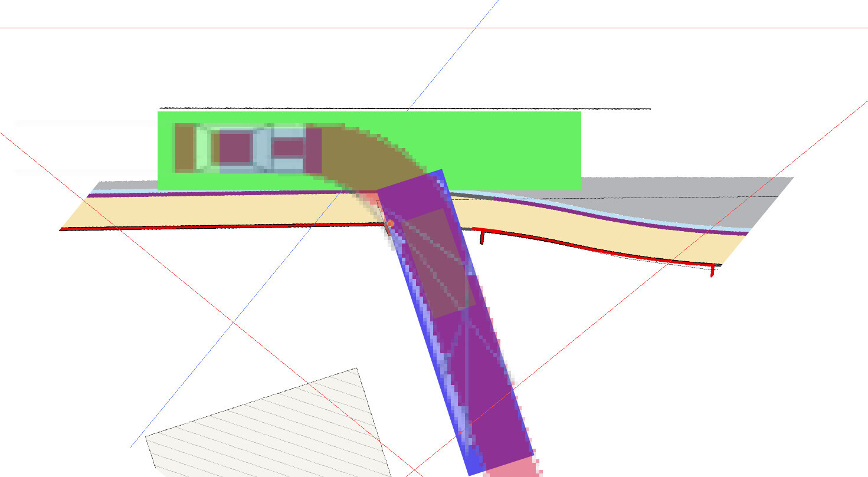Select the gray box with diagonals inside the purple strip

437,262
